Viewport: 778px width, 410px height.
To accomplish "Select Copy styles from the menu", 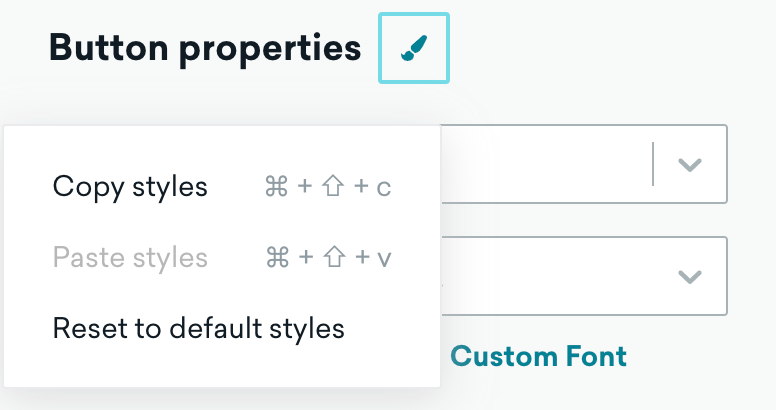I will pyautogui.click(x=130, y=187).
